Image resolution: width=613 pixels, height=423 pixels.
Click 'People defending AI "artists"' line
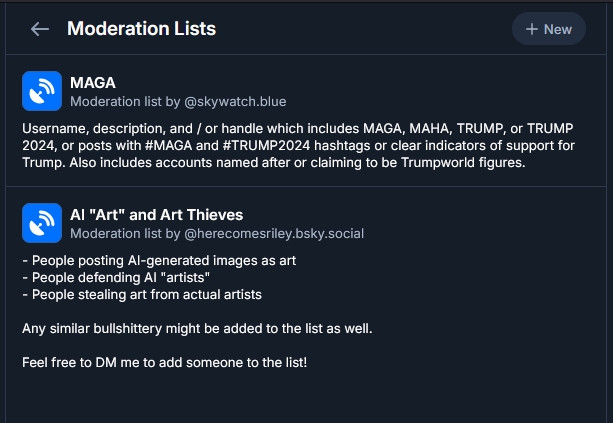(118, 278)
